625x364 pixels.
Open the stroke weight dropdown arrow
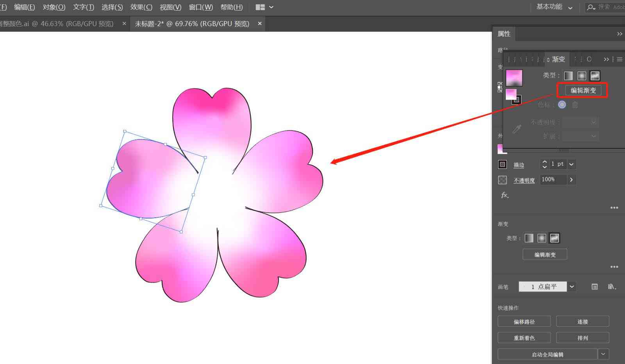click(x=571, y=164)
